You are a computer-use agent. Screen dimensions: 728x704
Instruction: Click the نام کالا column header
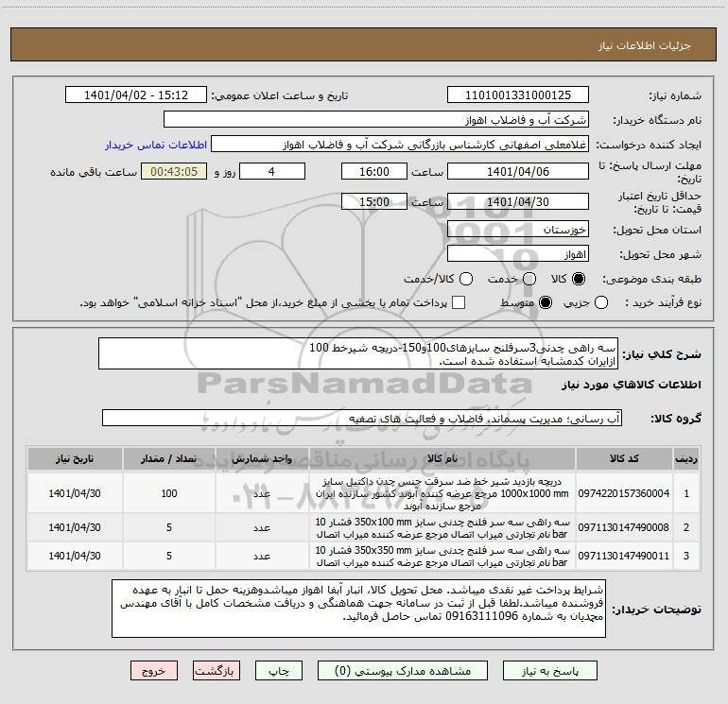[x=442, y=458]
